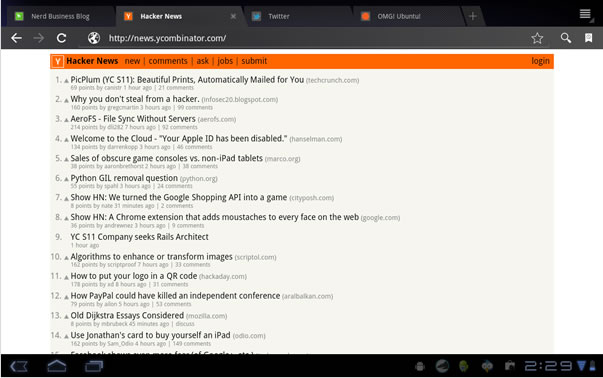Open the 2:29 clock status panel
This screenshot has width=603, height=378.
pos(548,366)
